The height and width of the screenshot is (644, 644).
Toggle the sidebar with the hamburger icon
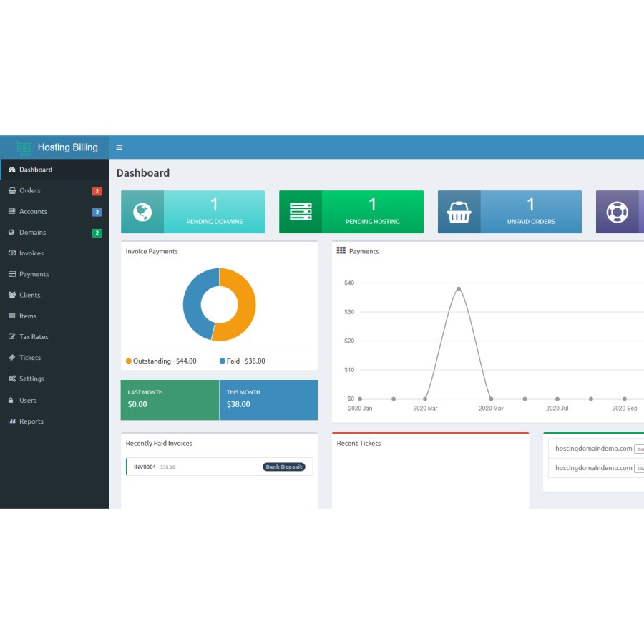click(119, 147)
